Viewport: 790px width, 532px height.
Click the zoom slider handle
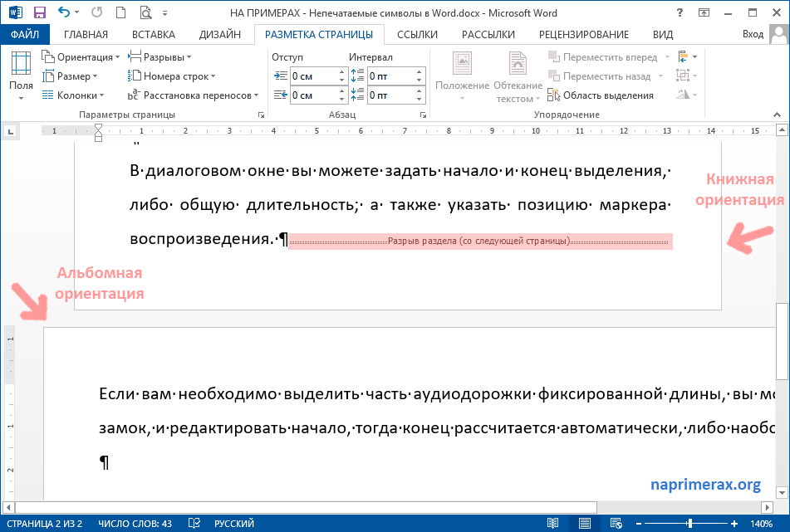(x=690, y=524)
